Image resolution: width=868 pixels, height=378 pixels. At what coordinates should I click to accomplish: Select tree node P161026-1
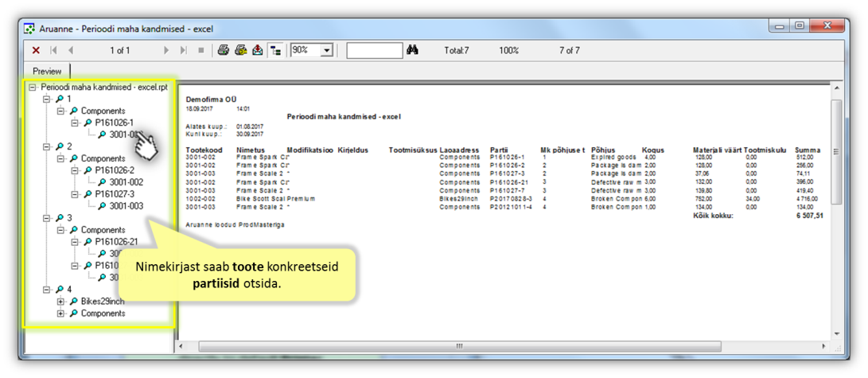[x=114, y=123]
